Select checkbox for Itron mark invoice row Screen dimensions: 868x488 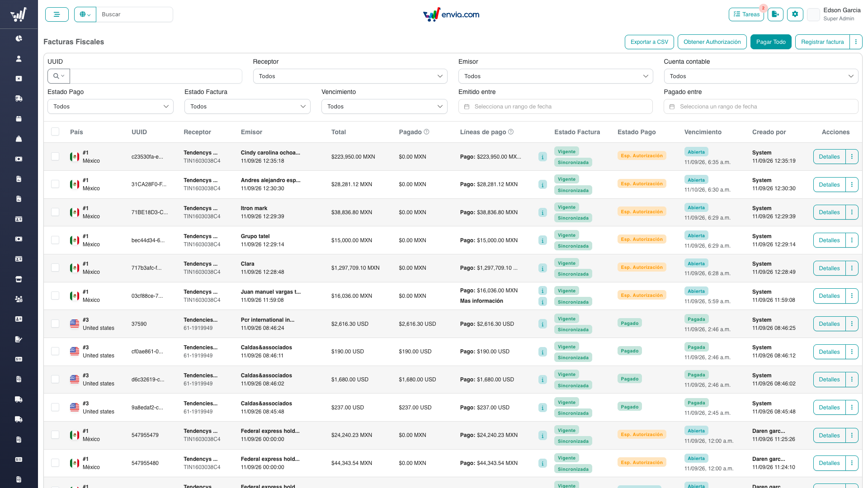55,212
